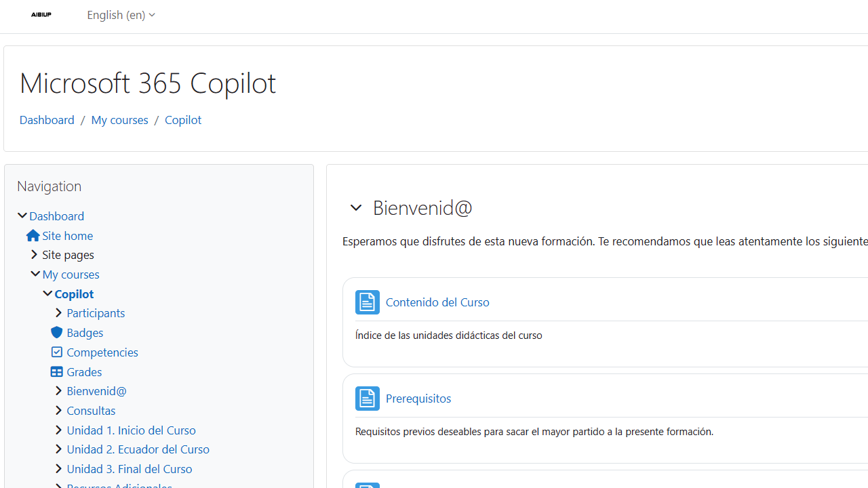The image size is (868, 488).
Task: Click the Microsoft 365 Copilot course title
Action: [x=148, y=83]
